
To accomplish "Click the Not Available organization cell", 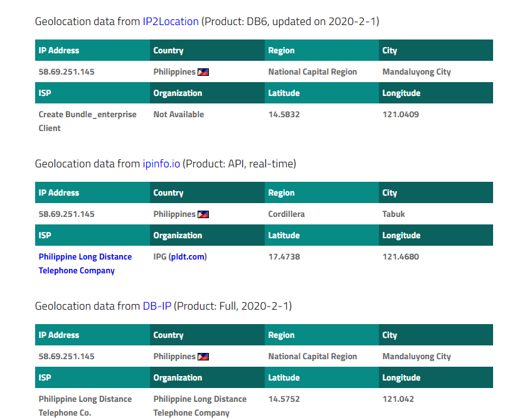I will point(178,115).
